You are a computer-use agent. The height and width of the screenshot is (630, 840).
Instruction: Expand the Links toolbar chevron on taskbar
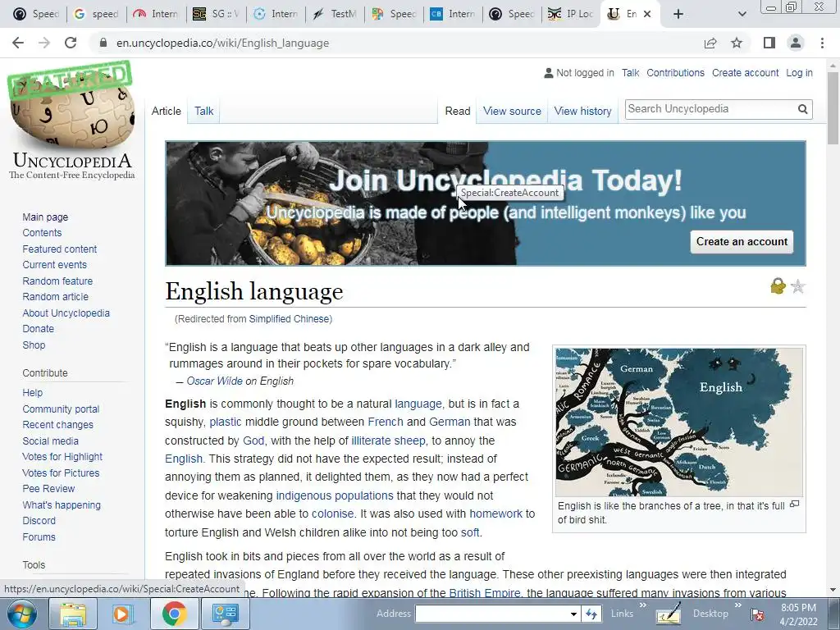coord(643,605)
